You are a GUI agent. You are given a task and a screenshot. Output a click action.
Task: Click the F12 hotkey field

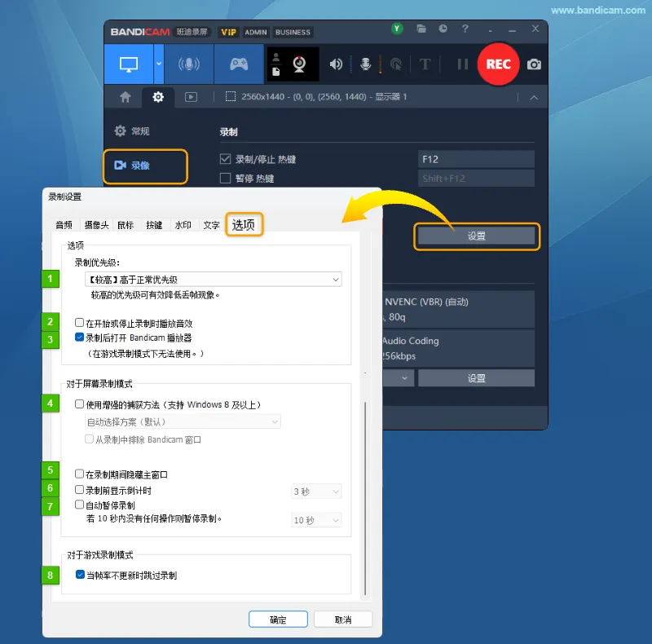(x=476, y=159)
